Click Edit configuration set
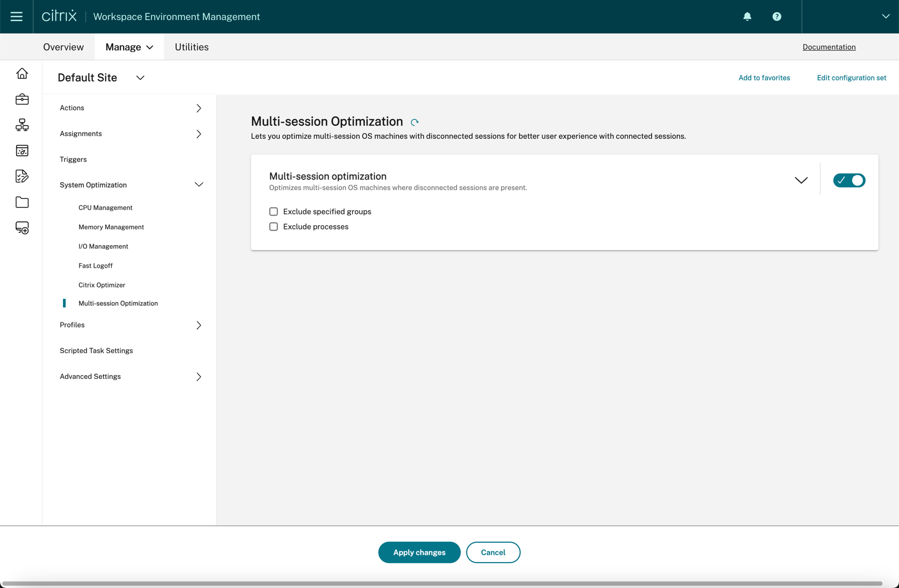 coord(852,78)
